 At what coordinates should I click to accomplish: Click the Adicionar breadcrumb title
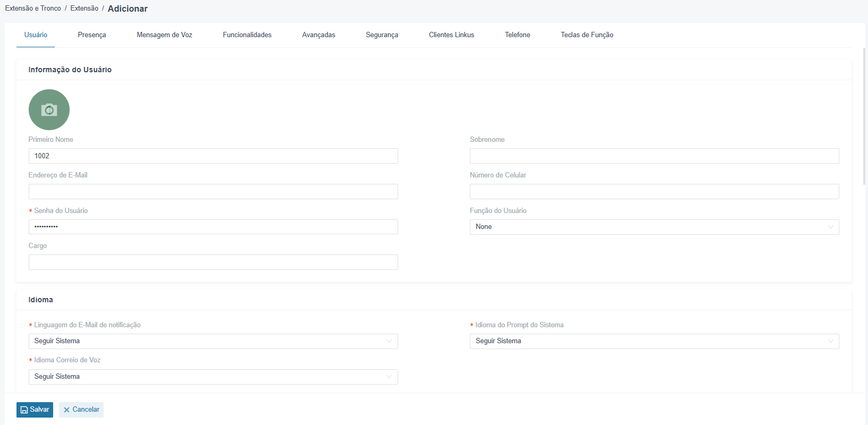[x=128, y=8]
